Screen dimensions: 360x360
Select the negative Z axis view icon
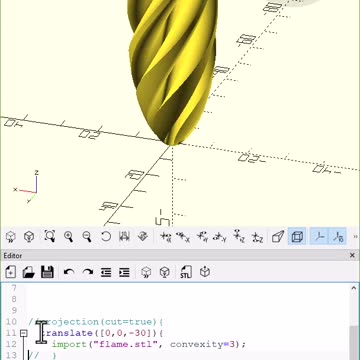tap(257, 237)
